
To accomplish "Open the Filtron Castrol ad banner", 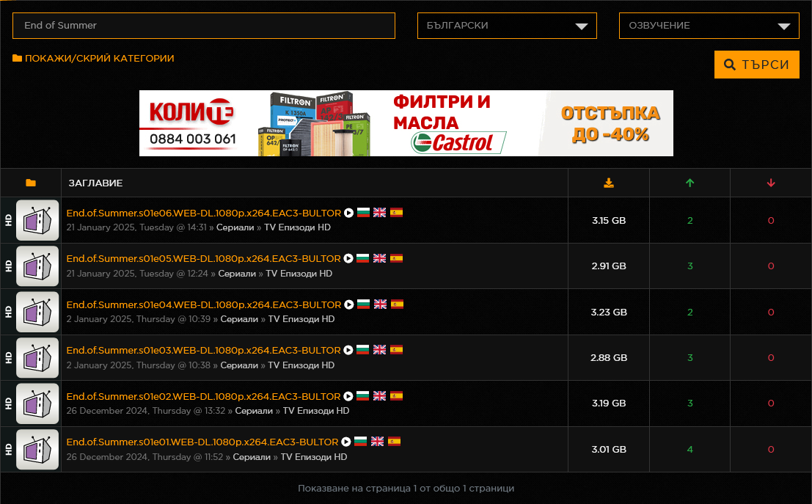I will (x=406, y=123).
